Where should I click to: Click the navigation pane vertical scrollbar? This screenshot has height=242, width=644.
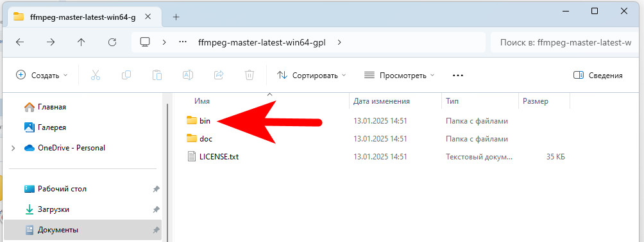click(x=167, y=172)
